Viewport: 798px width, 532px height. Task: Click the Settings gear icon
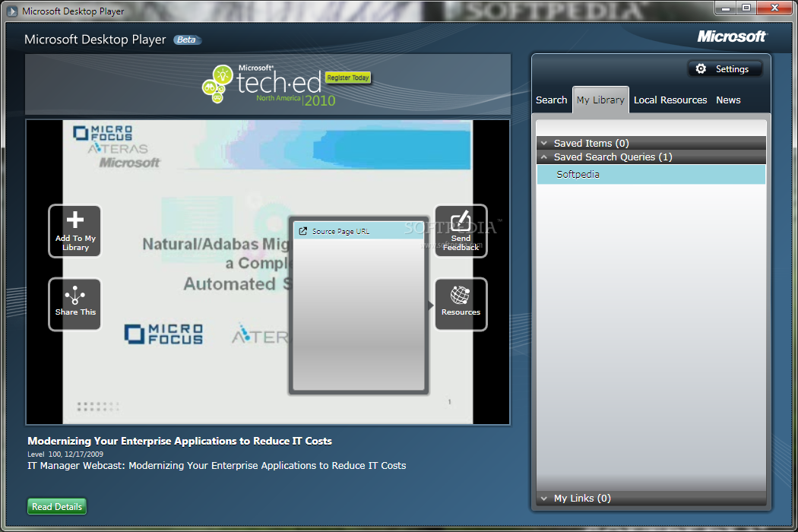pos(701,68)
